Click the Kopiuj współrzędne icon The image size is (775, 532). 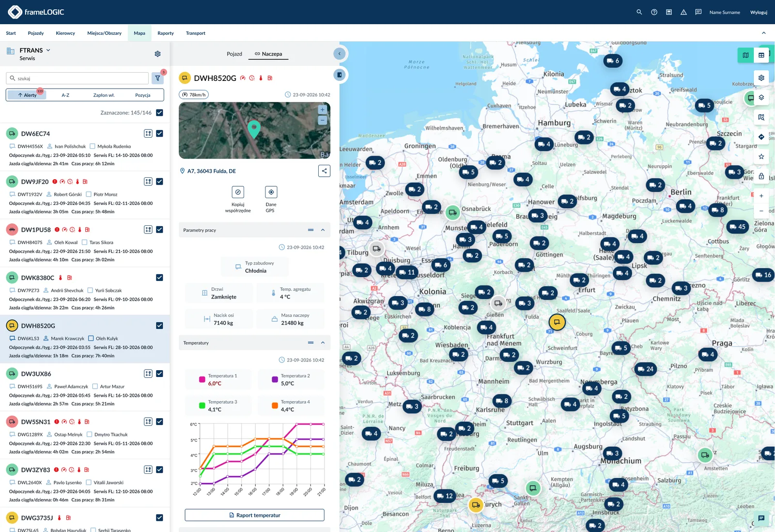pyautogui.click(x=238, y=192)
